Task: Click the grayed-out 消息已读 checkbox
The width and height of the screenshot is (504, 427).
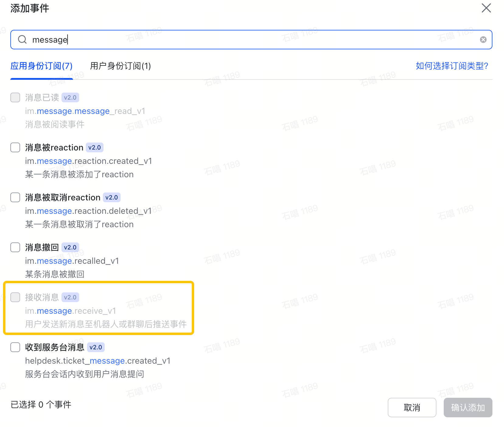Action: point(15,97)
